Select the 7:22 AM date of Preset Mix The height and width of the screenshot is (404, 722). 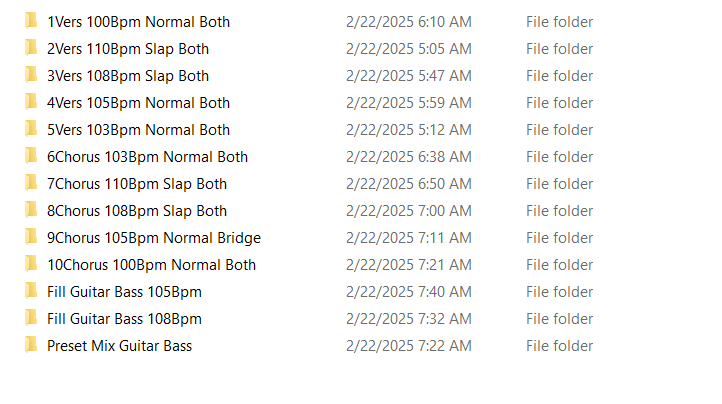pyautogui.click(x=408, y=346)
